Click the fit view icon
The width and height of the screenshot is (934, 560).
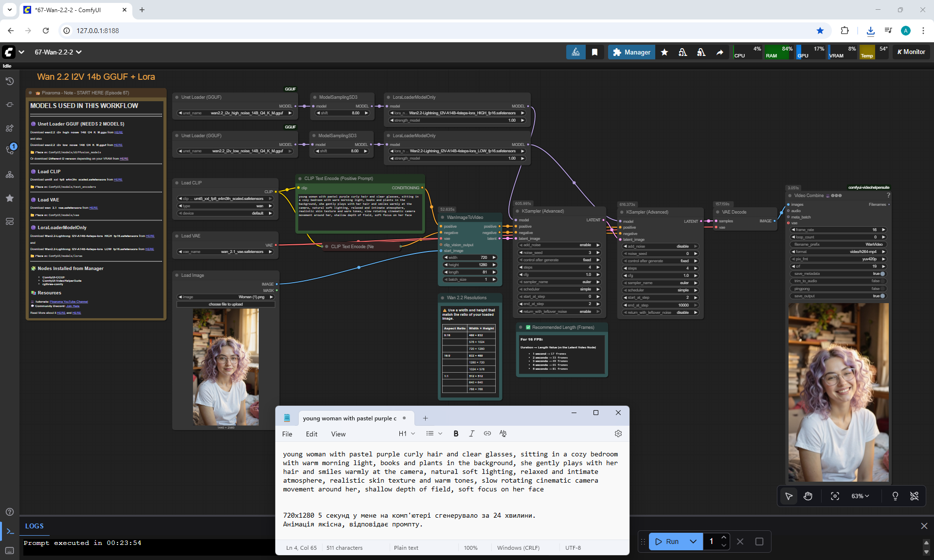[835, 496]
